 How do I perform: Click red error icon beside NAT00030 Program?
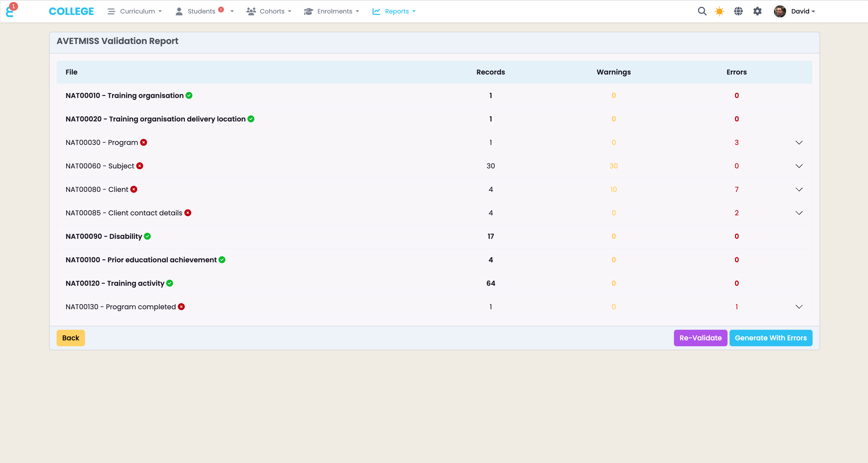[x=144, y=142]
